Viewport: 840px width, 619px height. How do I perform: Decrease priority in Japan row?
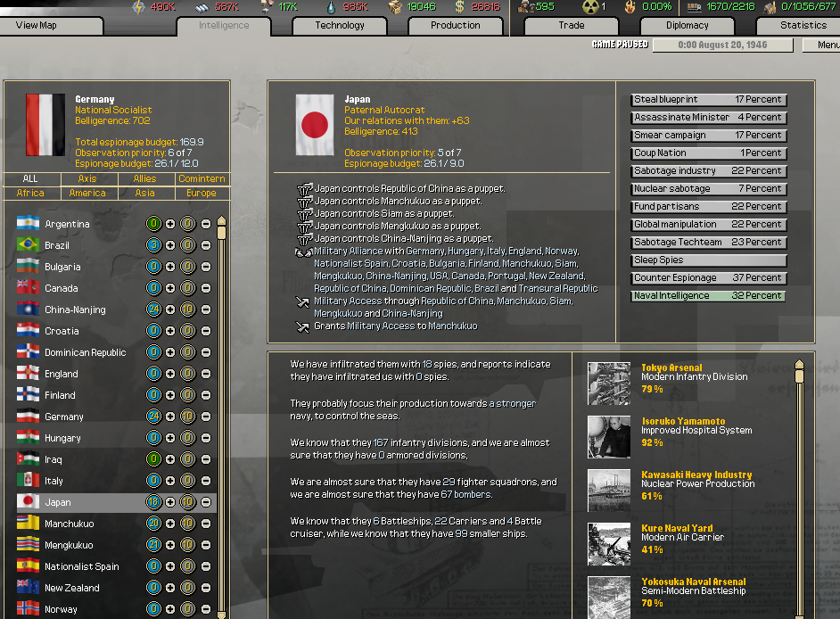coord(206,502)
